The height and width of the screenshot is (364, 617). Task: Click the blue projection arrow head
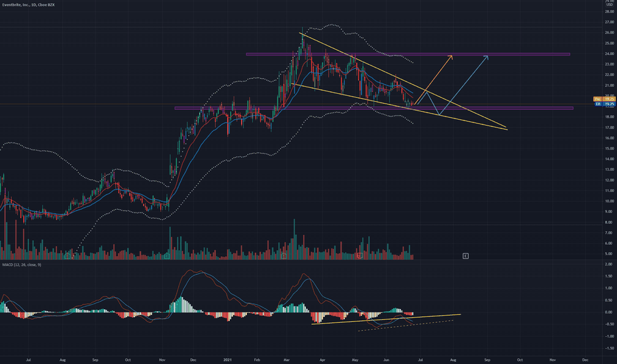(x=487, y=57)
